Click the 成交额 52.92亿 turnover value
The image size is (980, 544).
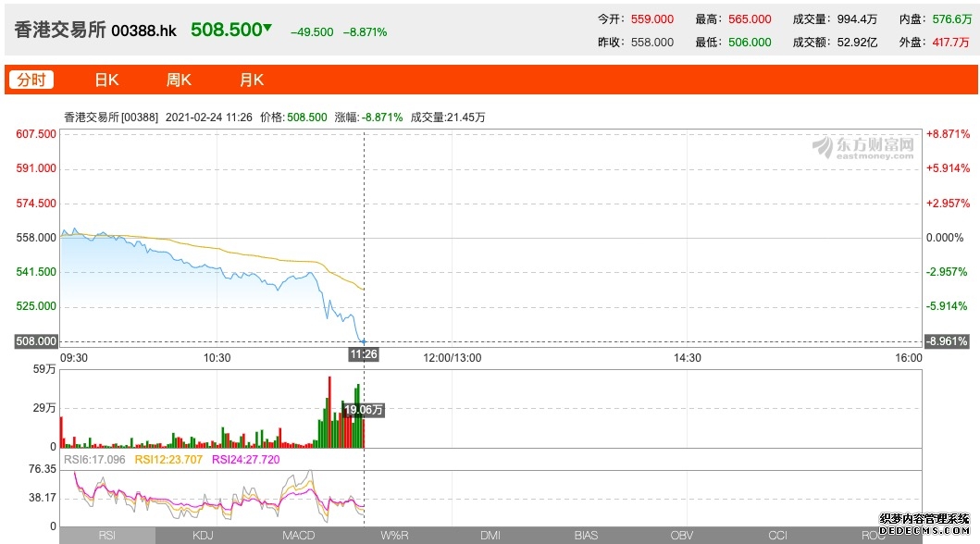(x=857, y=43)
